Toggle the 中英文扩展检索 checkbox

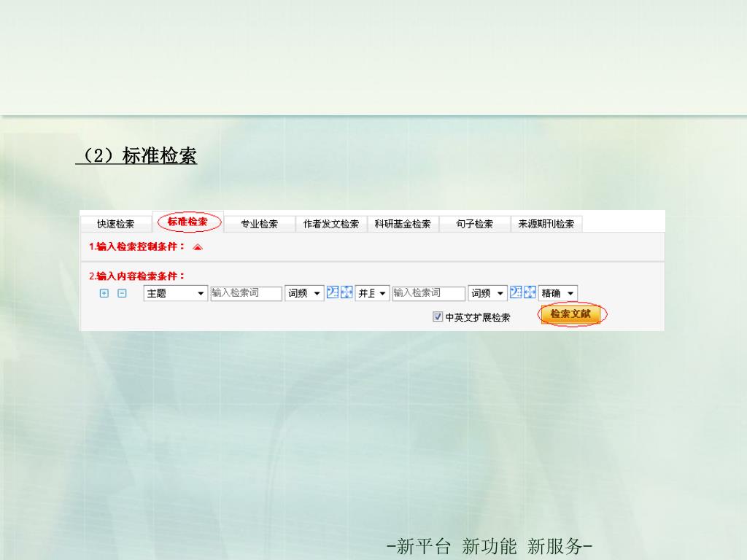[438, 316]
